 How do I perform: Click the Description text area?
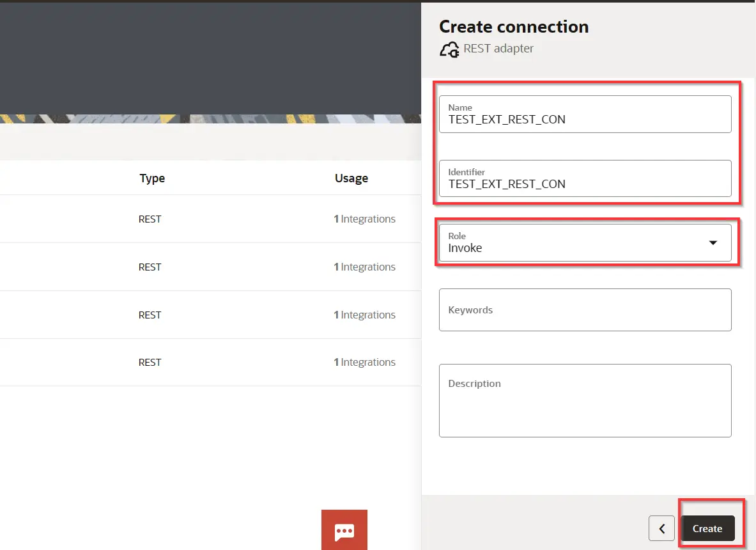point(585,401)
